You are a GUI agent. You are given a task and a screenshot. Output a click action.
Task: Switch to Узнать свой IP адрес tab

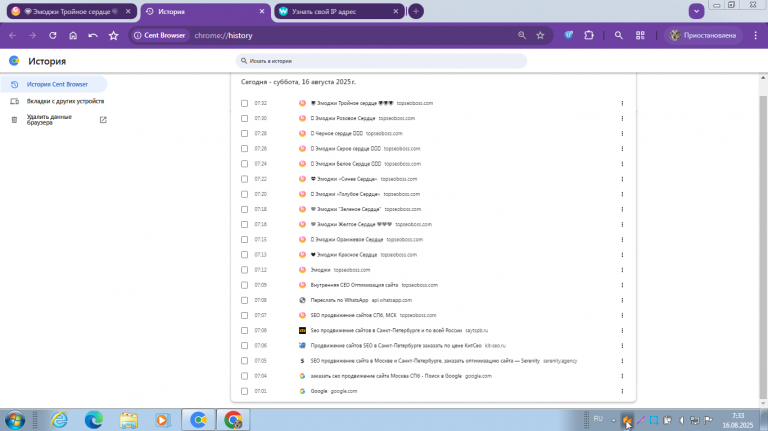339,11
